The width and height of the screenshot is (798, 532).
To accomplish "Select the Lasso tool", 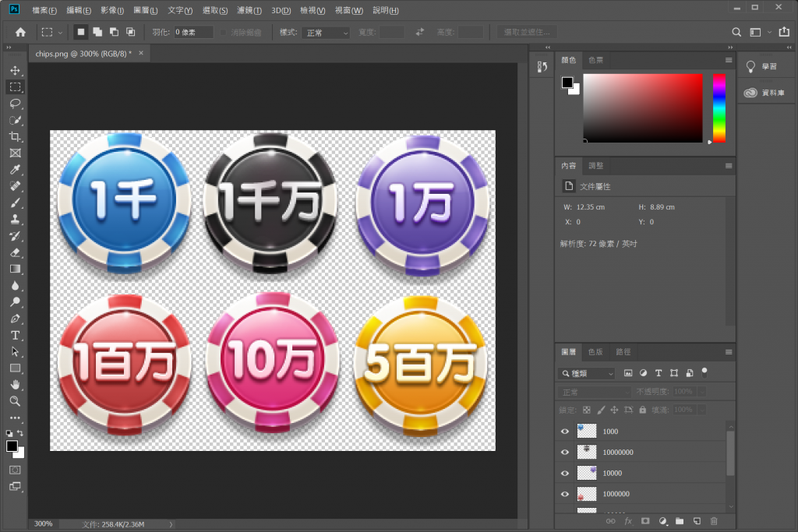I will pyautogui.click(x=16, y=104).
